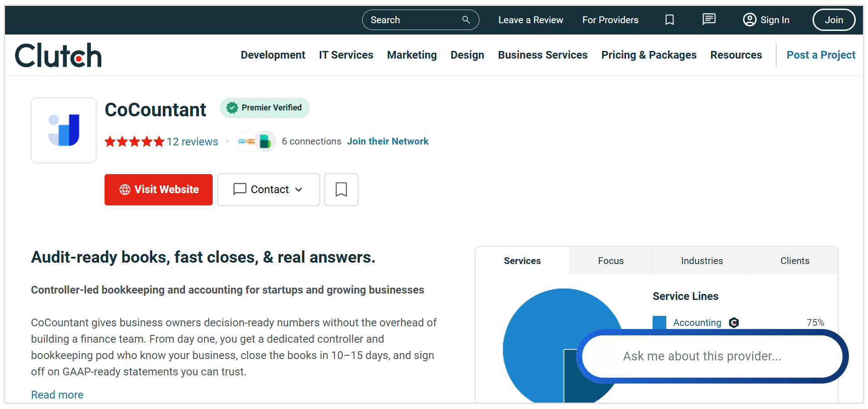
Task: Click the Visit Website button
Action: click(x=159, y=190)
